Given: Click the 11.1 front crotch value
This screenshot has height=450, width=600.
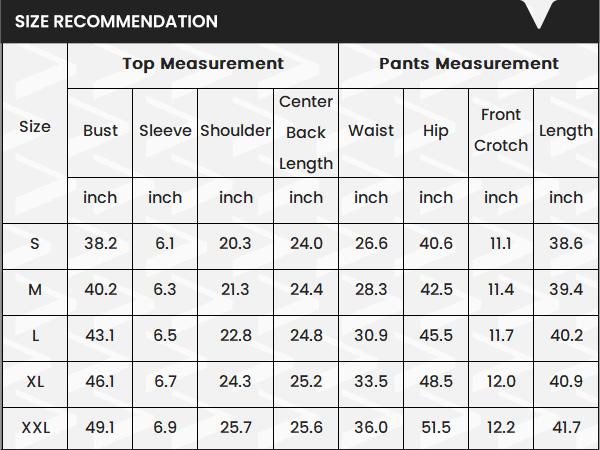Looking at the screenshot, I should 501,243.
